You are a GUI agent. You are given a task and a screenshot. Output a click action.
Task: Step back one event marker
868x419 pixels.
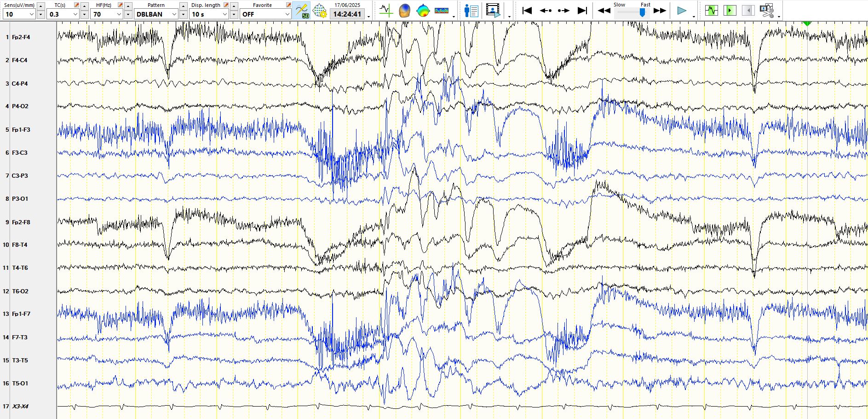(546, 11)
